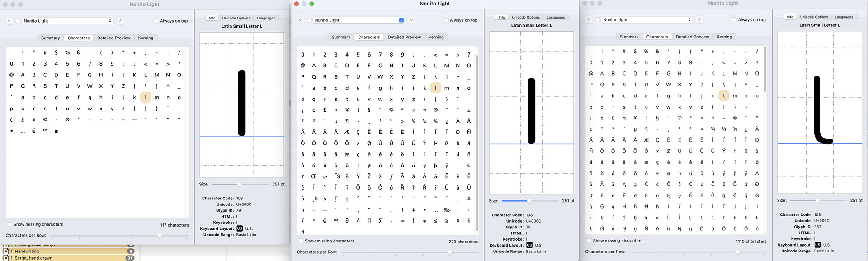Select highlighted lowercase l in middle window grid
The height and width of the screenshot is (261, 868).
(435, 88)
